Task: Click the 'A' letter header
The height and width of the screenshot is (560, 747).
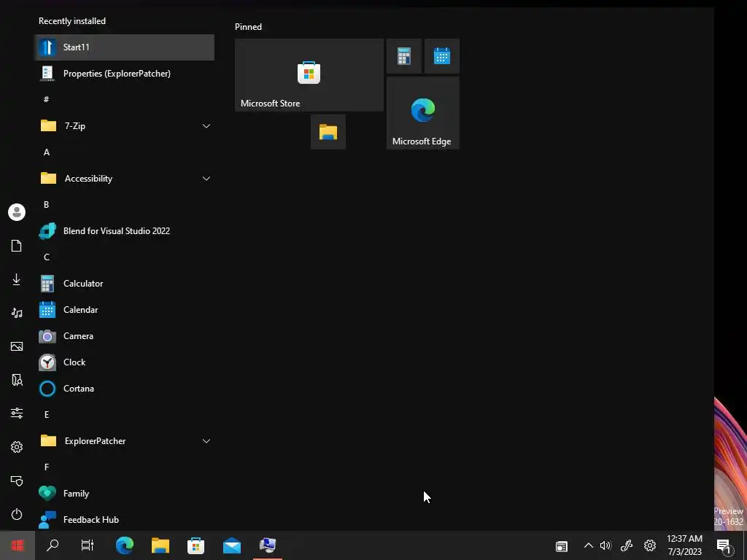Action: tap(46, 152)
